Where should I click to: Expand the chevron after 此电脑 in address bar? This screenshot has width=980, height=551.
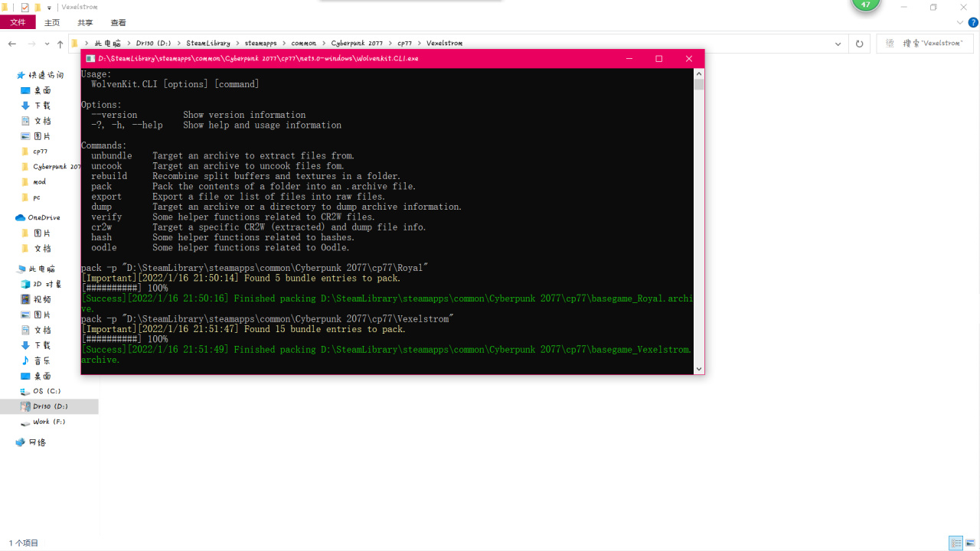pyautogui.click(x=129, y=44)
